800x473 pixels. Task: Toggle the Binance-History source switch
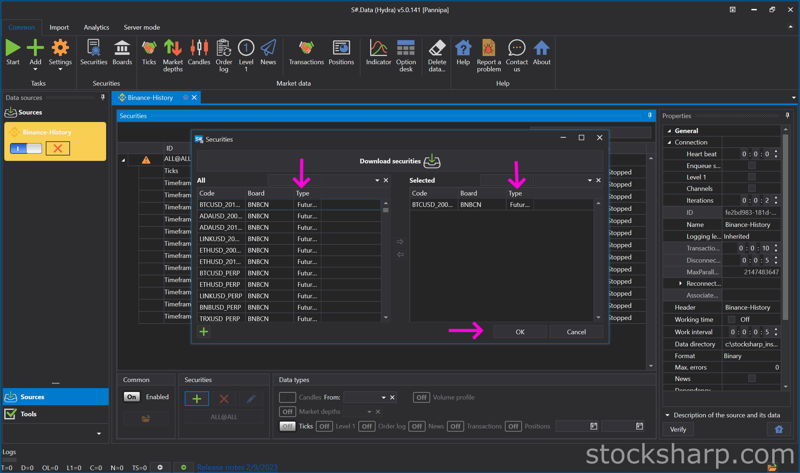26,148
